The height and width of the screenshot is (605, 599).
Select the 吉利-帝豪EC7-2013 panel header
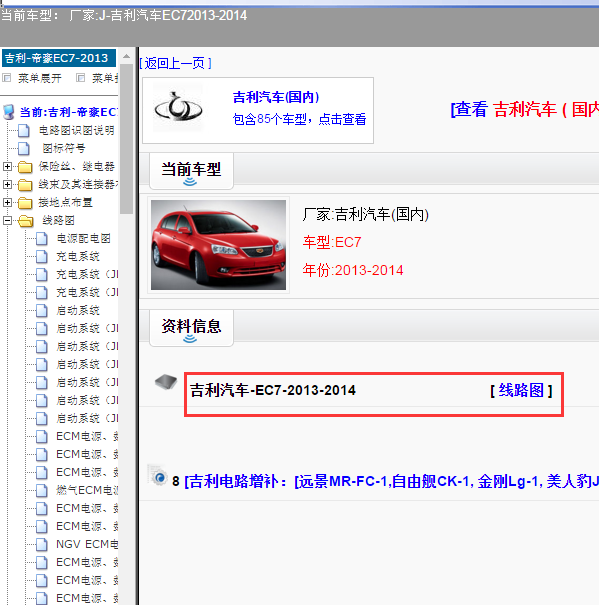pyautogui.click(x=59, y=58)
